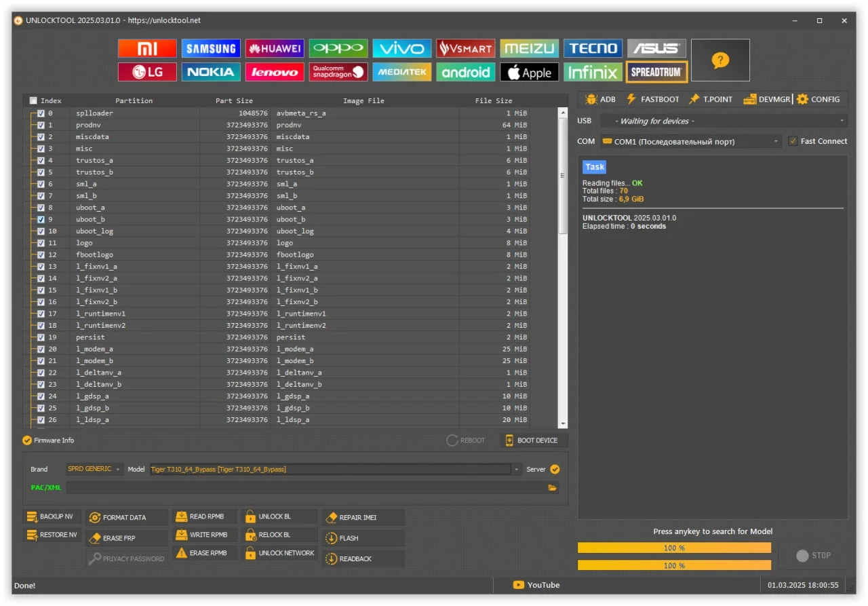Open the Qualcomm Snapdragon section
868x606 pixels.
(338, 72)
